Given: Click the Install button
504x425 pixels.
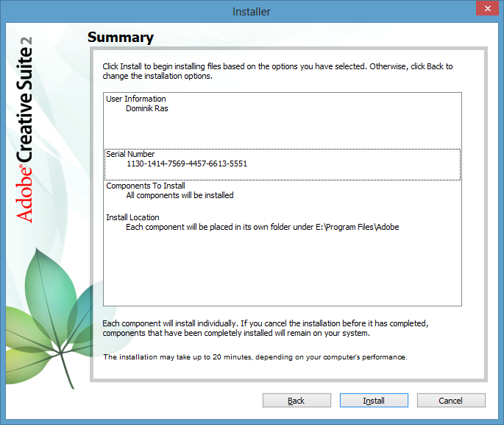Looking at the screenshot, I should (374, 400).
